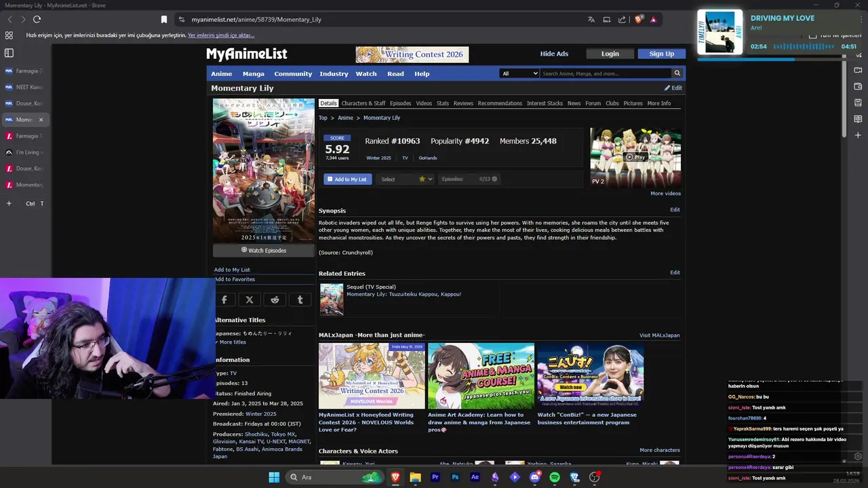Open the Watch menu in the navigation bar
The height and width of the screenshot is (488, 868).
pyautogui.click(x=366, y=74)
